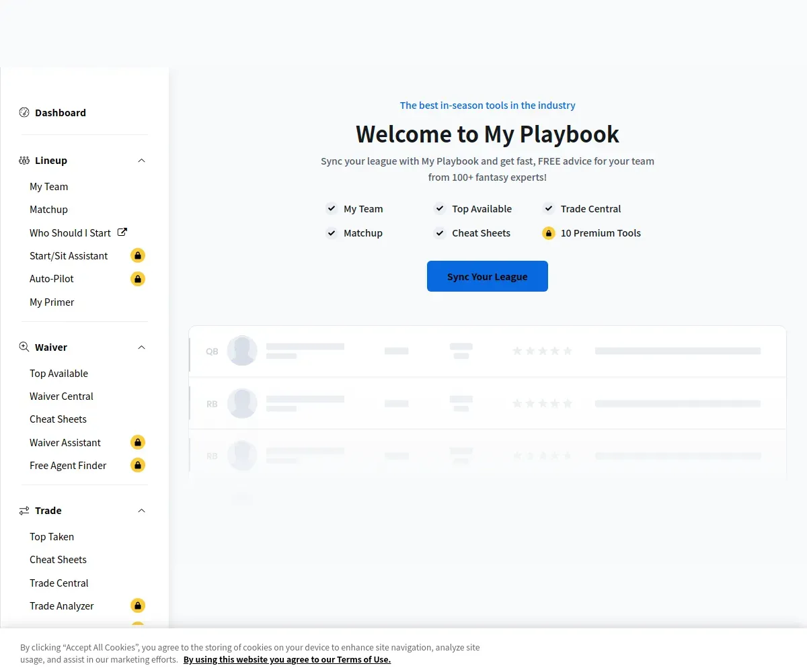Click the lock badge next to Trade Analyzer
This screenshot has height=672, width=807.
point(138,605)
